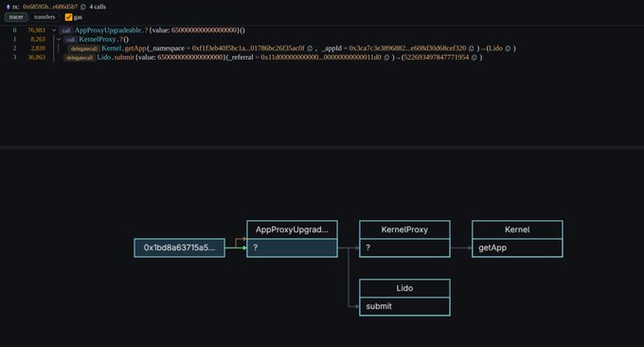Viewport: 644px width, 347px height.
Task: Click the 36,863 gas value in row 3
Action: tap(37, 58)
